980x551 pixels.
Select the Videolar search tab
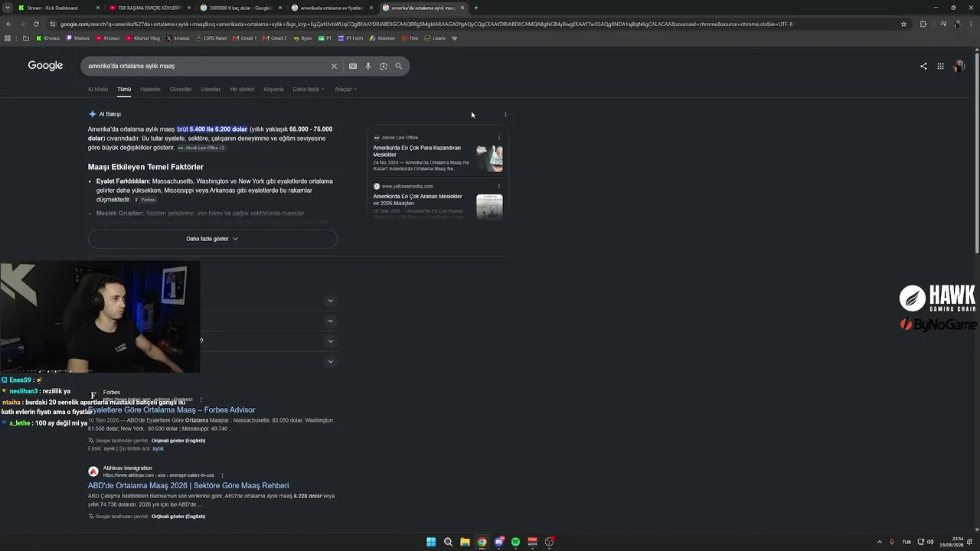(211, 90)
